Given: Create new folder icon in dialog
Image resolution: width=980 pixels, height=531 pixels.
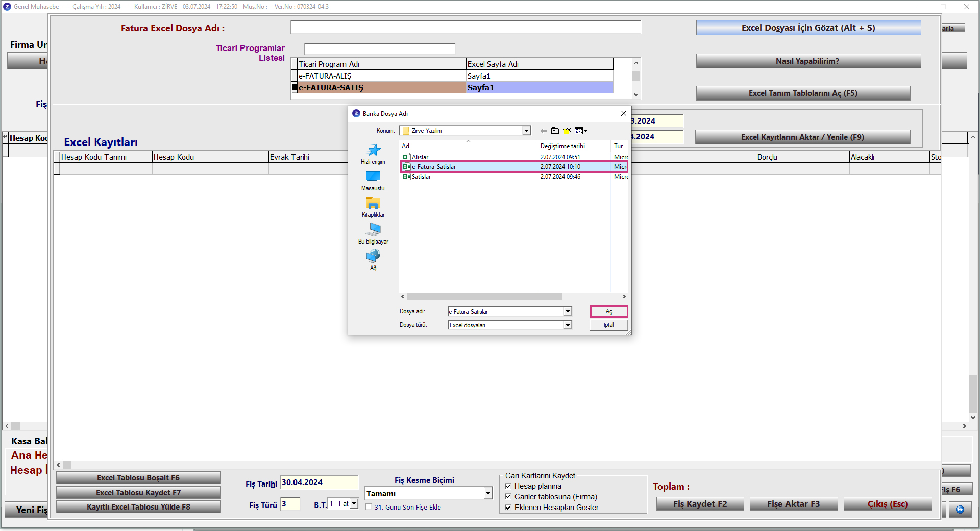Looking at the screenshot, I should (x=567, y=131).
